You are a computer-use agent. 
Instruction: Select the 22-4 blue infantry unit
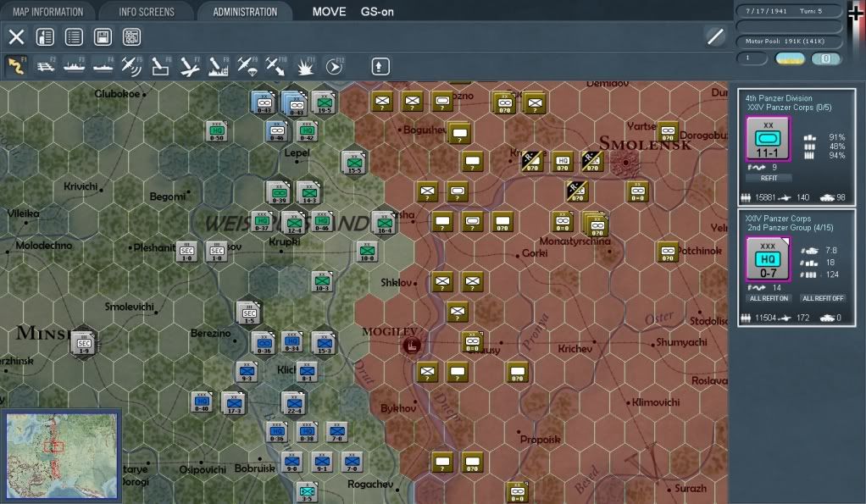pos(294,403)
